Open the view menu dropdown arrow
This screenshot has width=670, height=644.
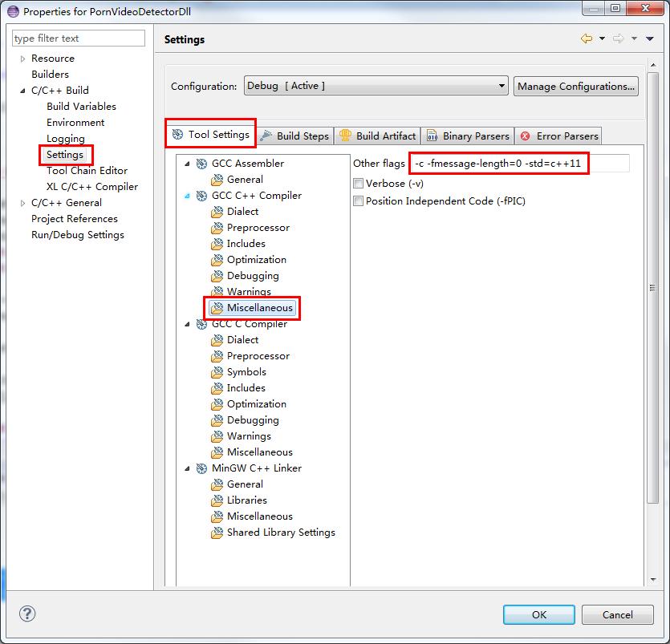[650, 38]
